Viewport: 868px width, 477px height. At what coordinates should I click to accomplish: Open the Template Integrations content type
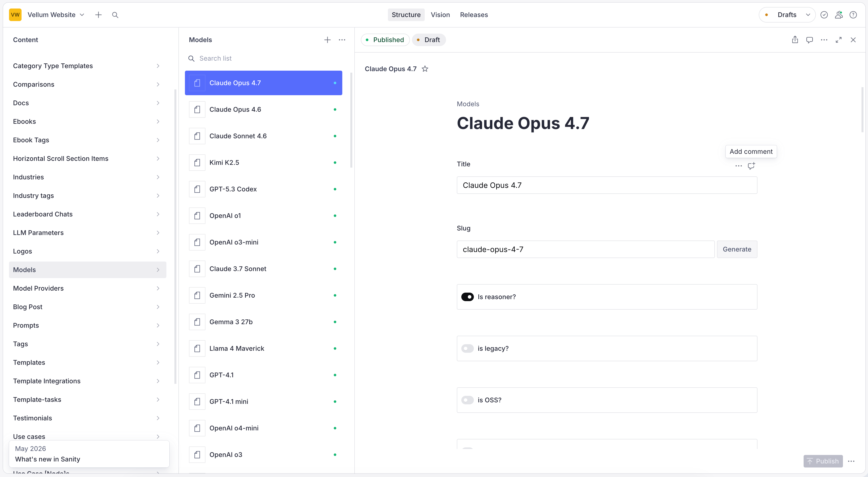coord(88,381)
